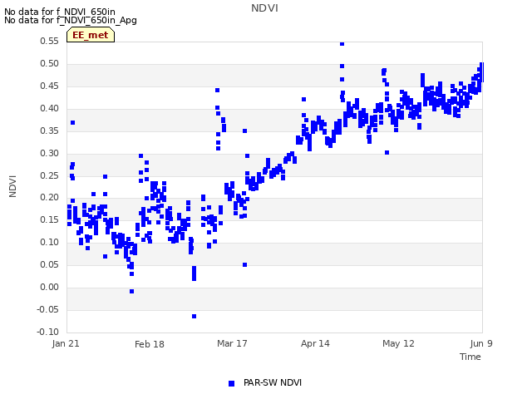The width and height of the screenshot is (532, 399).
Task: Click the Time axis label
Action: coord(470,357)
